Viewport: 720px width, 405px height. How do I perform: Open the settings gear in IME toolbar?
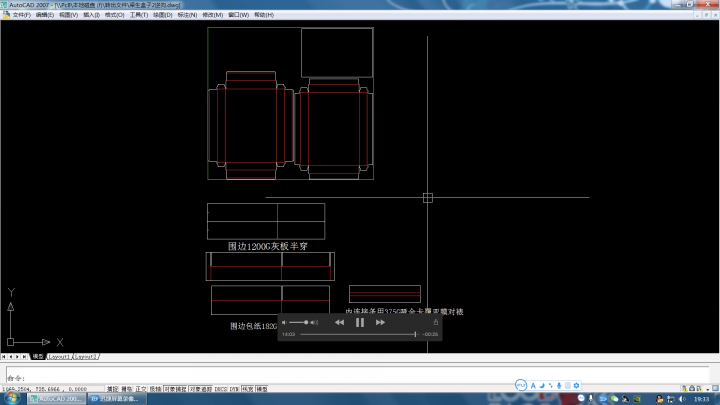pyautogui.click(x=576, y=385)
